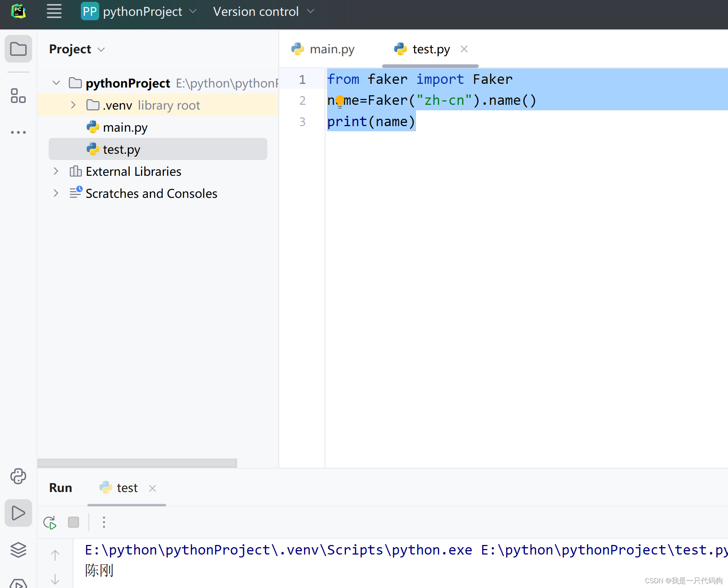The image size is (728, 588).
Task: Open the Structure tool window icon
Action: (x=18, y=96)
